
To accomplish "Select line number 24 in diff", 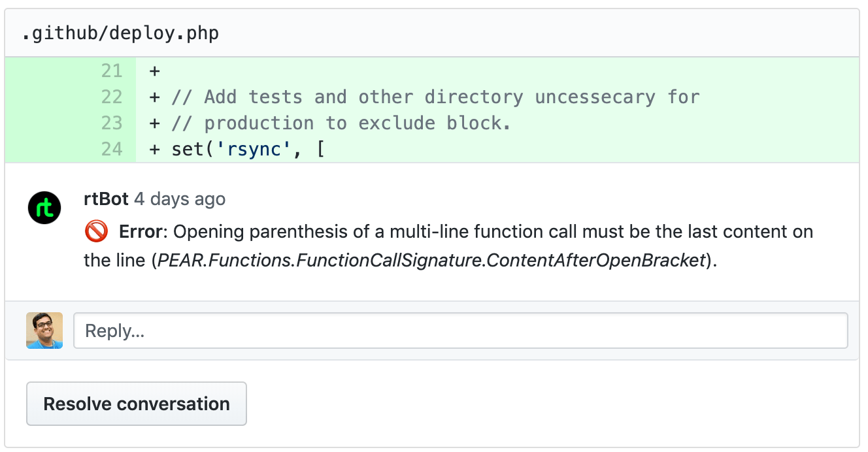I will [x=112, y=149].
